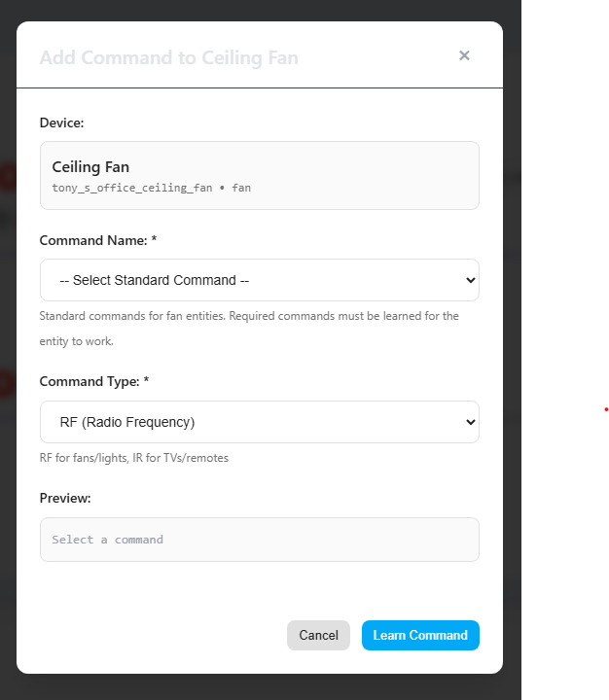Screen dimensions: 609x700
Task: Open the Command Type RF dropdown
Action: 260,422
